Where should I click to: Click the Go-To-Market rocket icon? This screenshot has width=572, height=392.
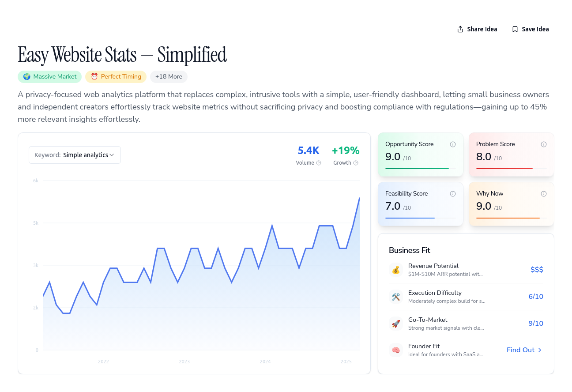(396, 324)
